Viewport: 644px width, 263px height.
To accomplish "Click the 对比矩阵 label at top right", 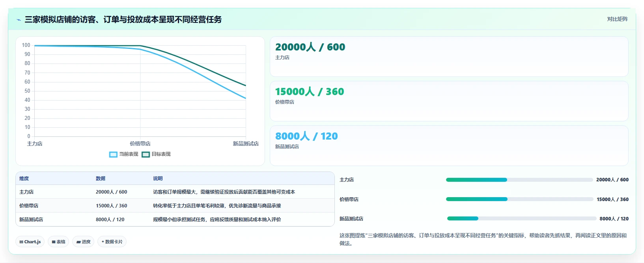I will pos(617,19).
